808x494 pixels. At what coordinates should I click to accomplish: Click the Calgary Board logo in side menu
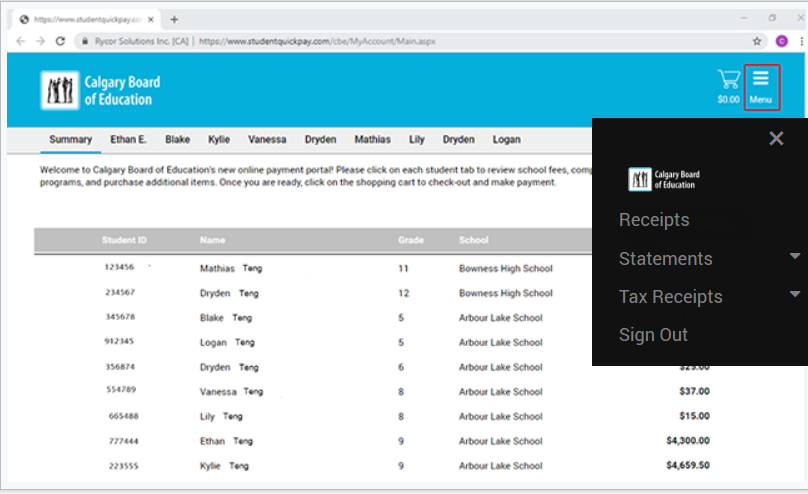click(x=664, y=180)
